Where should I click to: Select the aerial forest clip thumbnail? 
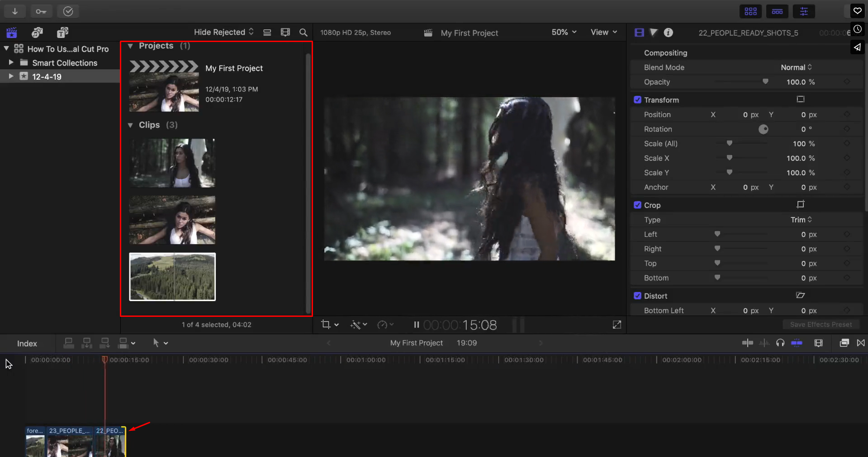[172, 277]
